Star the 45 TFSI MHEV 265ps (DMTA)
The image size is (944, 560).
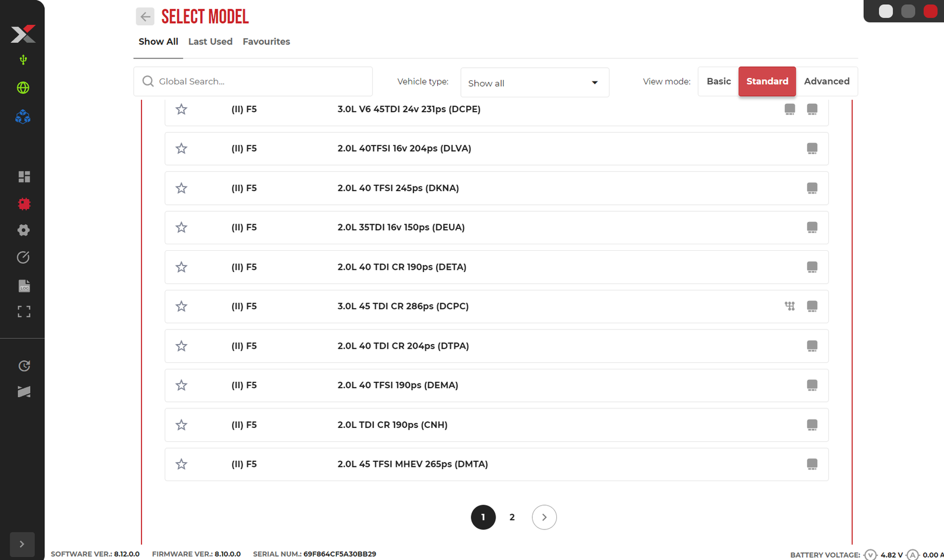tap(181, 464)
